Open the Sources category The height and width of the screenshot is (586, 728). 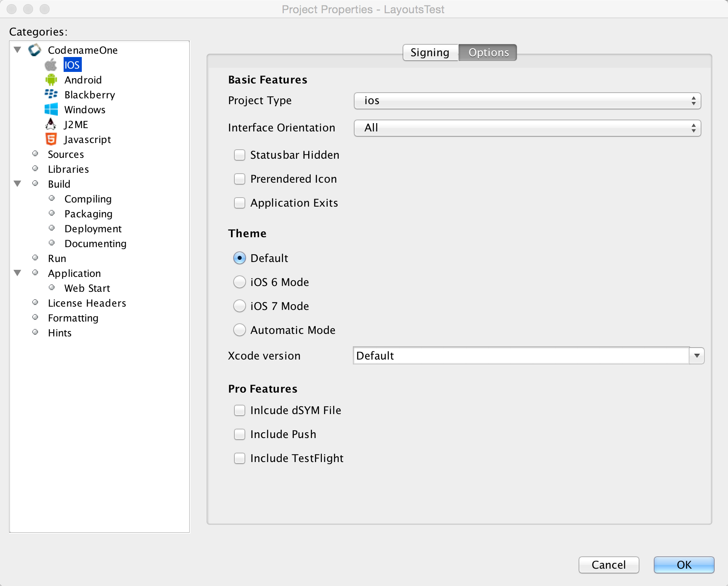point(66,154)
